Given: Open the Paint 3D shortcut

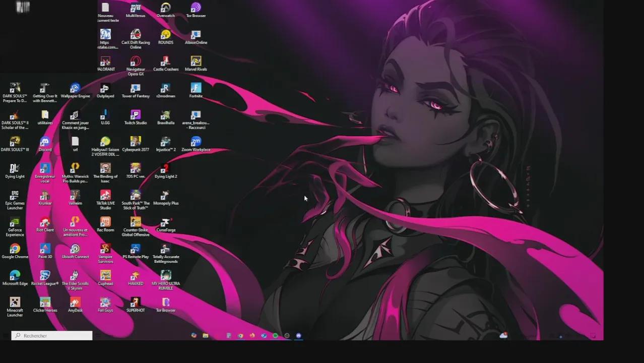Looking at the screenshot, I should pos(45,251).
